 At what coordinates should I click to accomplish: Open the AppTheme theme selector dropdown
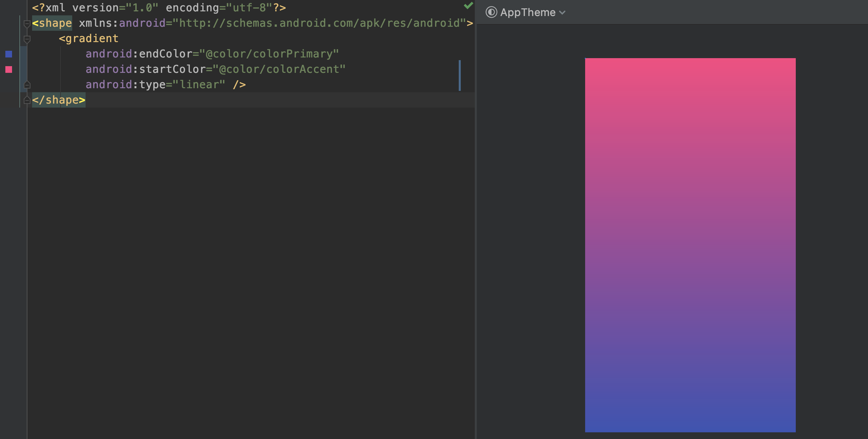click(561, 13)
